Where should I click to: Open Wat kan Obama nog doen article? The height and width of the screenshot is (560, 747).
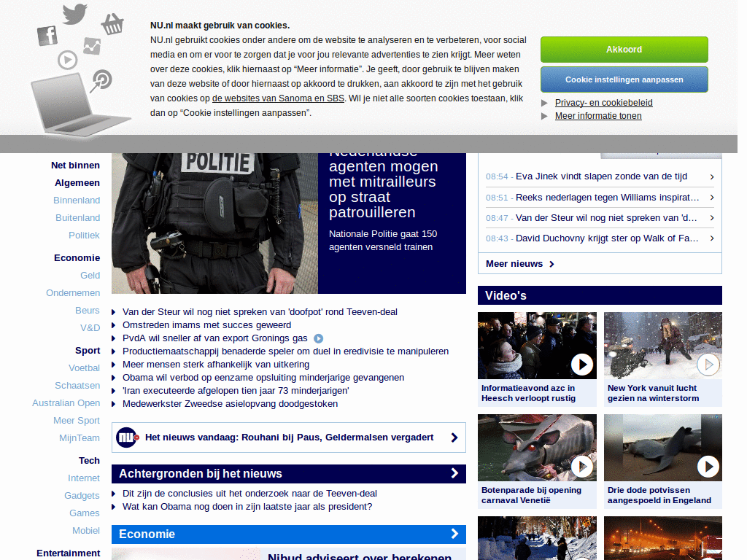[x=247, y=507]
